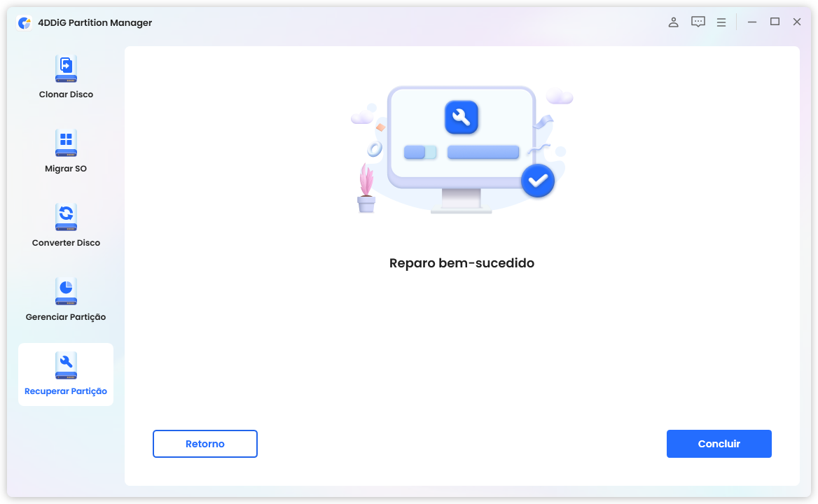Click the Retorno button
818x504 pixels.
(x=204, y=443)
